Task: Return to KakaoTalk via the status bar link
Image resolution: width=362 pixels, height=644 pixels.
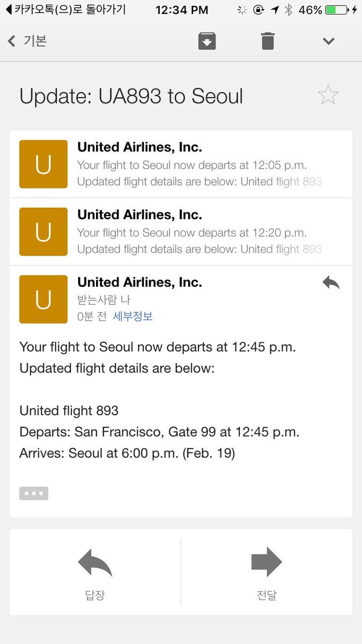Action: (x=65, y=10)
